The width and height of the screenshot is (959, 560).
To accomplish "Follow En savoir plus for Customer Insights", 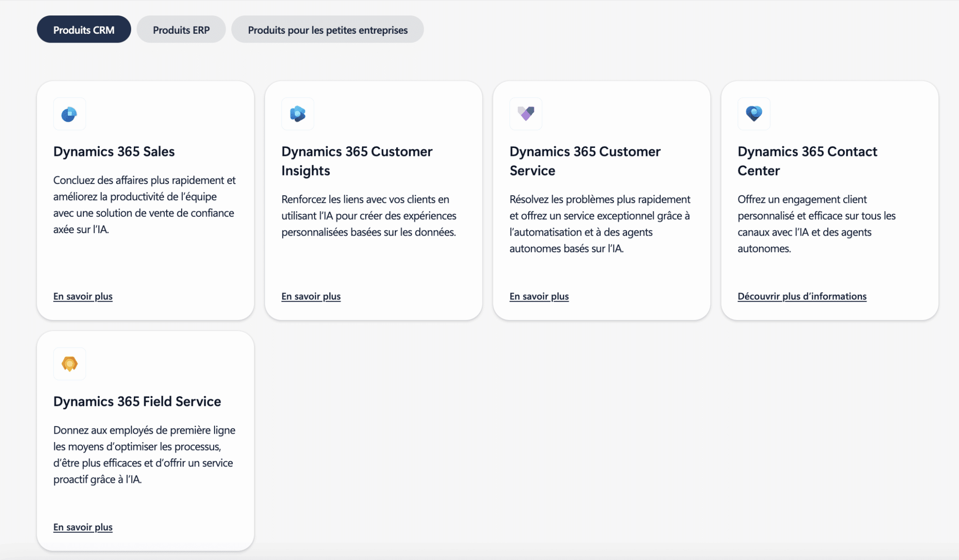I will (x=311, y=296).
